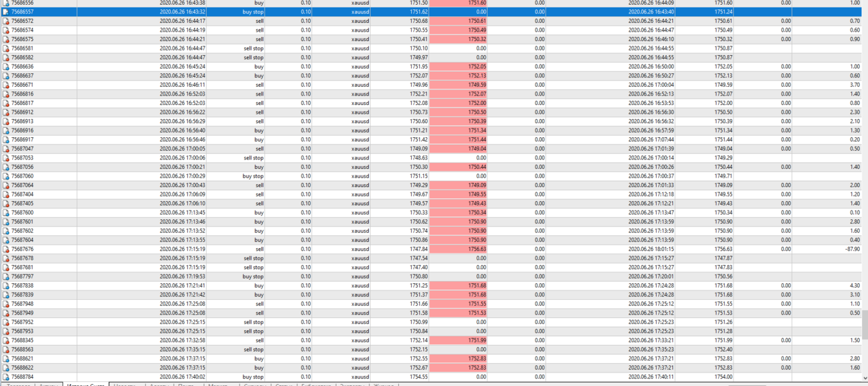Click the 2.30 profit value
This screenshot has height=386, width=868.
pos(855,112)
